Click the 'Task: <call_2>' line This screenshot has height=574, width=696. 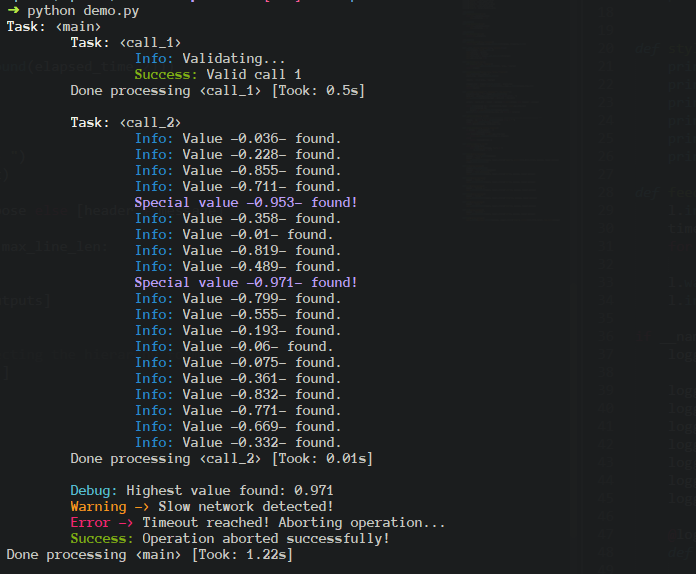point(126,123)
